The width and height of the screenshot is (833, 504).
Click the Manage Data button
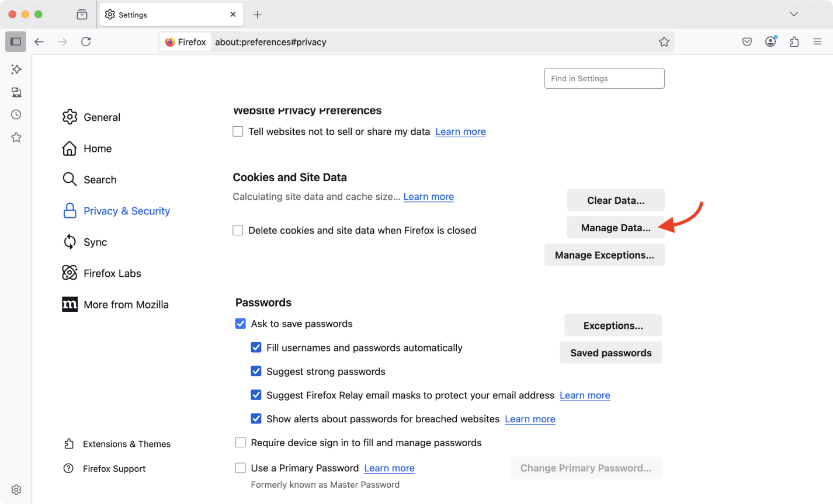pyautogui.click(x=615, y=228)
